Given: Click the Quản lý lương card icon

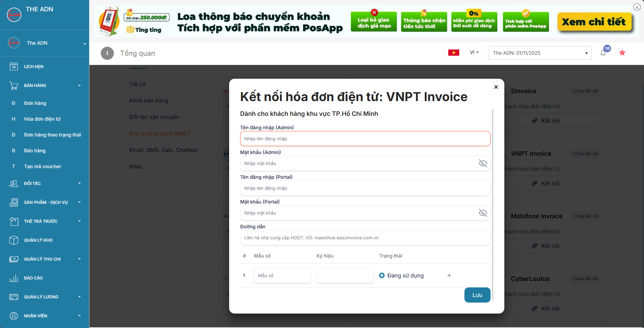Looking at the screenshot, I should (14, 297).
